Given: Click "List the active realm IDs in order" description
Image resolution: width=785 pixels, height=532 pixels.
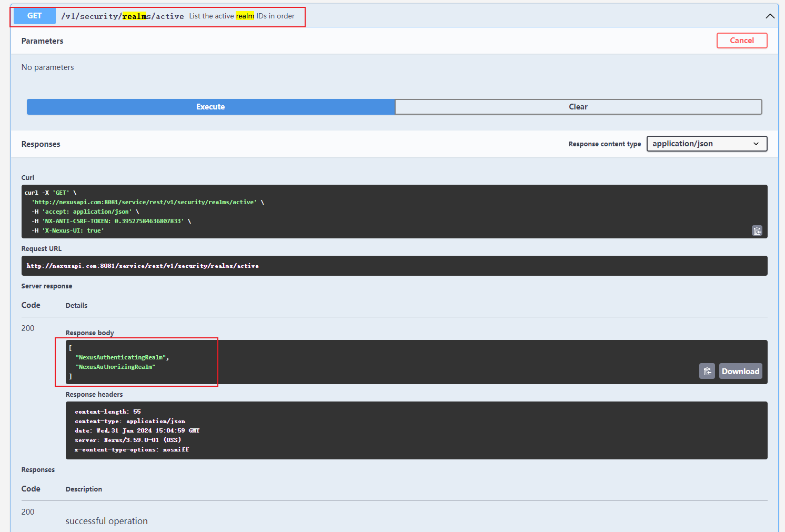Looking at the screenshot, I should pos(242,16).
